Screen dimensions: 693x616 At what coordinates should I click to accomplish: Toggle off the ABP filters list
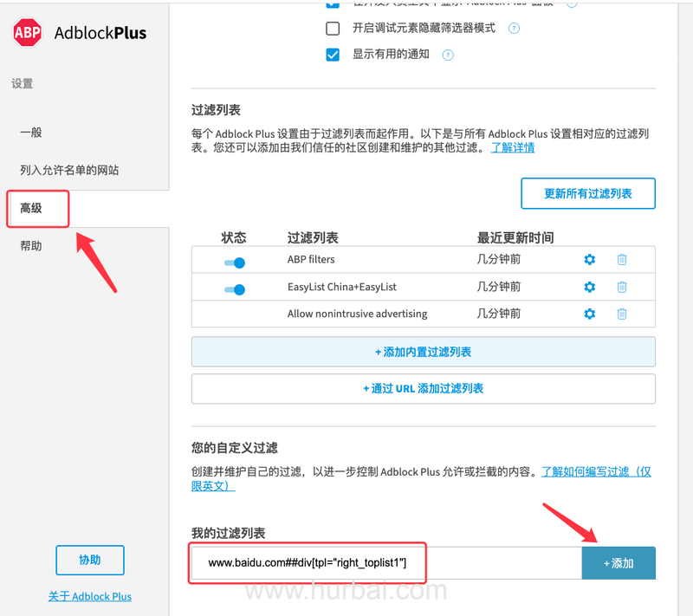pos(235,263)
